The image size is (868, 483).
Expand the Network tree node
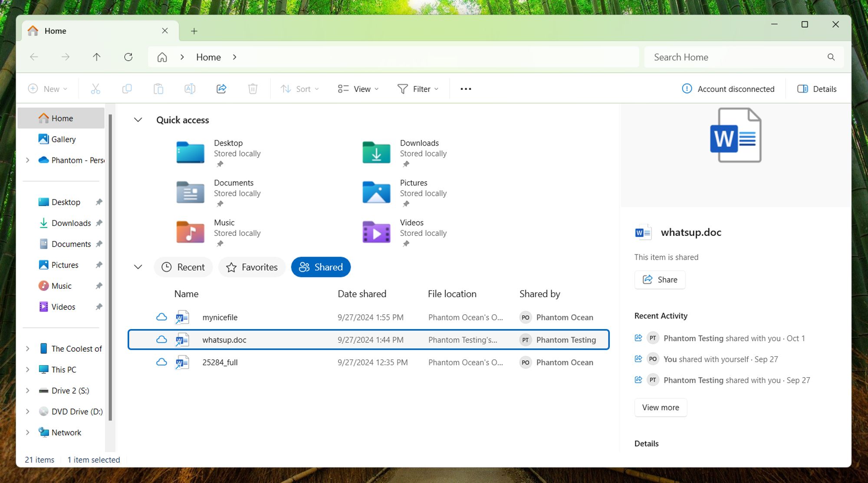pyautogui.click(x=28, y=432)
